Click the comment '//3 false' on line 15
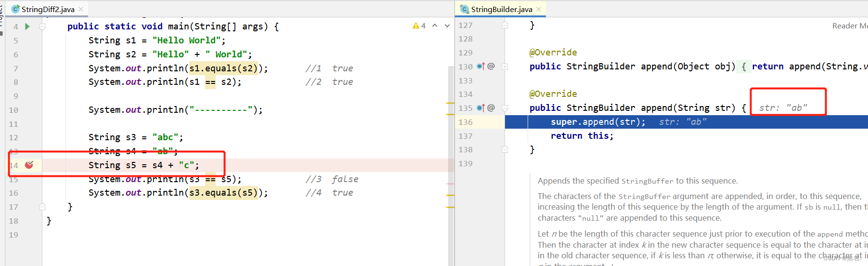 click(332, 179)
